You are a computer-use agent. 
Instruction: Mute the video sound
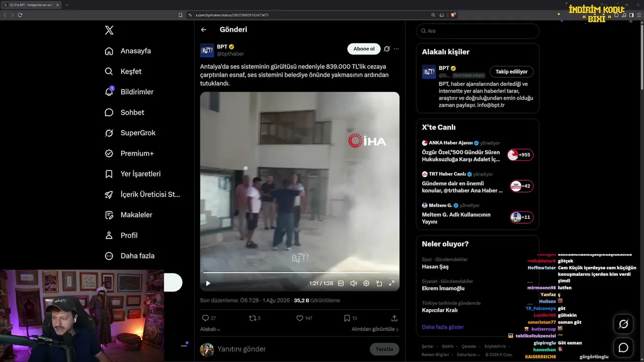[353, 284]
